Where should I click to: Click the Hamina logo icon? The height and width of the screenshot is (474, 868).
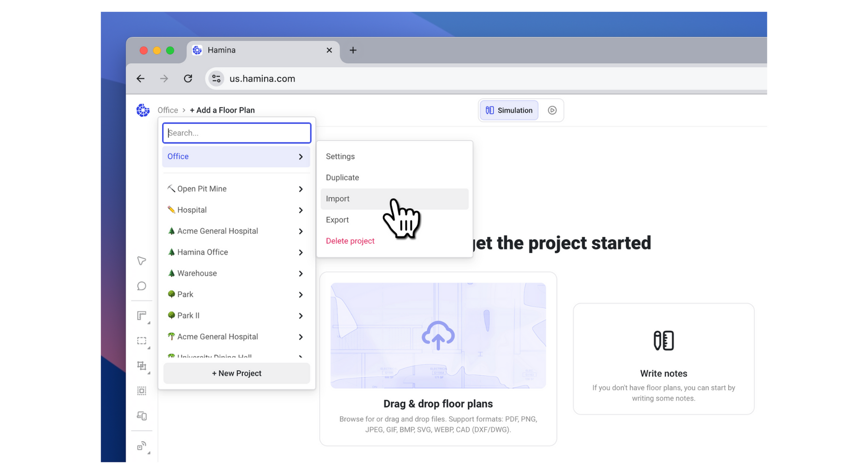click(143, 110)
